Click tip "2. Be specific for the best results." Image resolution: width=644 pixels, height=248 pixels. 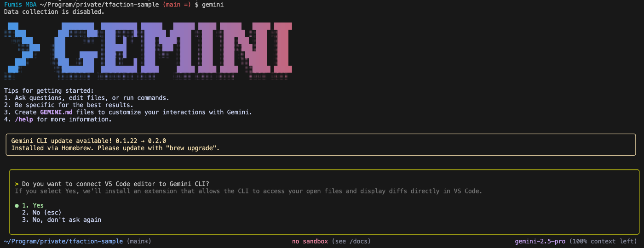click(x=69, y=105)
